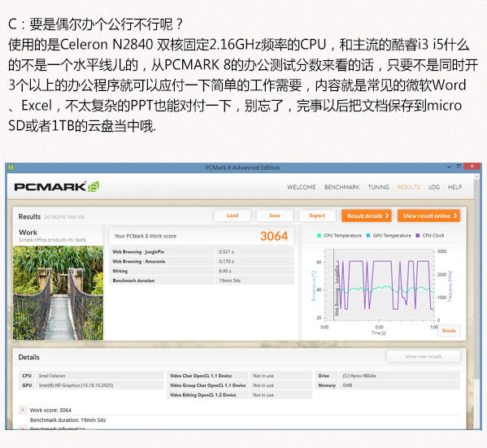Click the Save results button
This screenshot has height=448, width=487.
coord(275,215)
